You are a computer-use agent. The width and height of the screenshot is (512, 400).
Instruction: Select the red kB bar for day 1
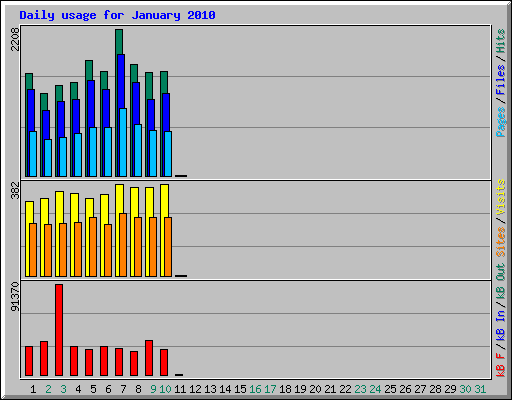pos(29,361)
